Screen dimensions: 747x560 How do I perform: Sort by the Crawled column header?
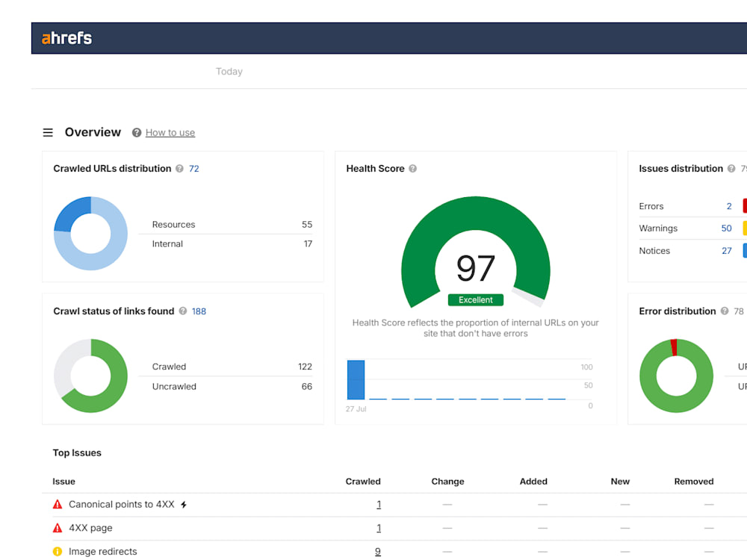click(x=363, y=482)
